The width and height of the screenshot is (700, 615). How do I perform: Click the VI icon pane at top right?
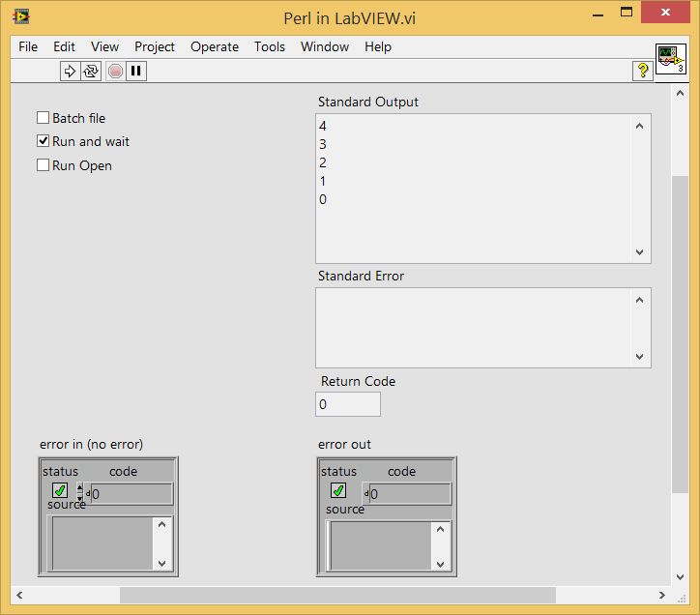(x=671, y=59)
